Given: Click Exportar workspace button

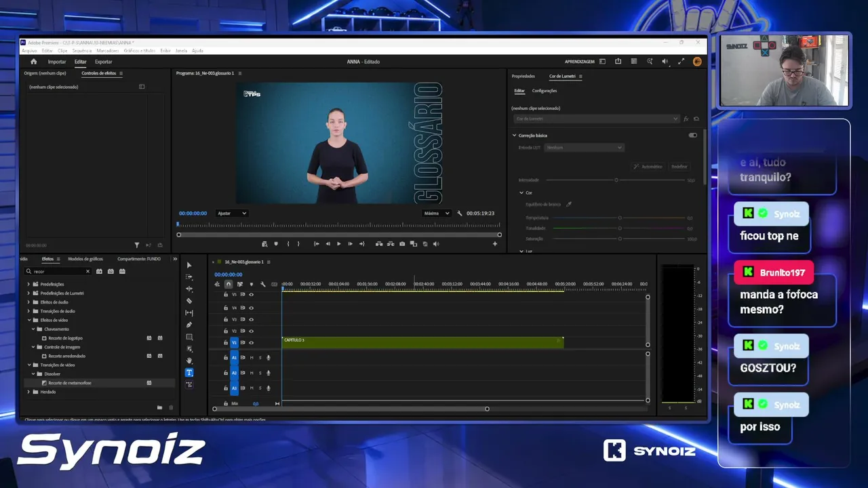Looking at the screenshot, I should pyautogui.click(x=104, y=62).
